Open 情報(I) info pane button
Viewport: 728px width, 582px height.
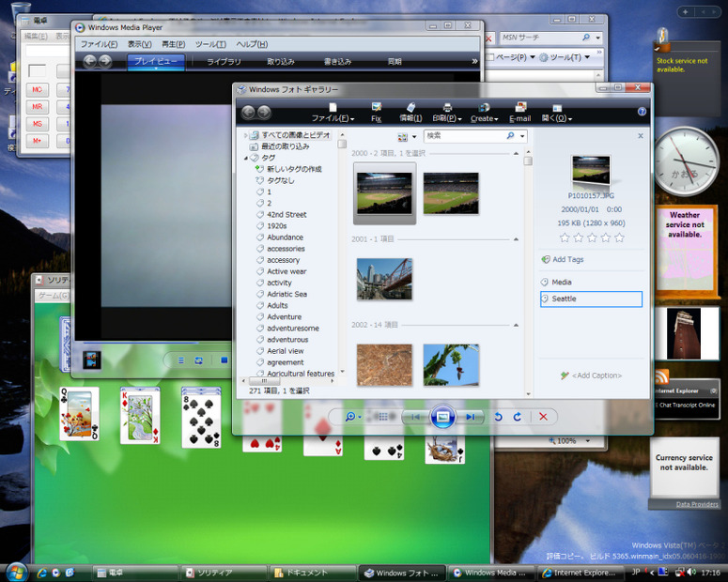[x=410, y=113]
